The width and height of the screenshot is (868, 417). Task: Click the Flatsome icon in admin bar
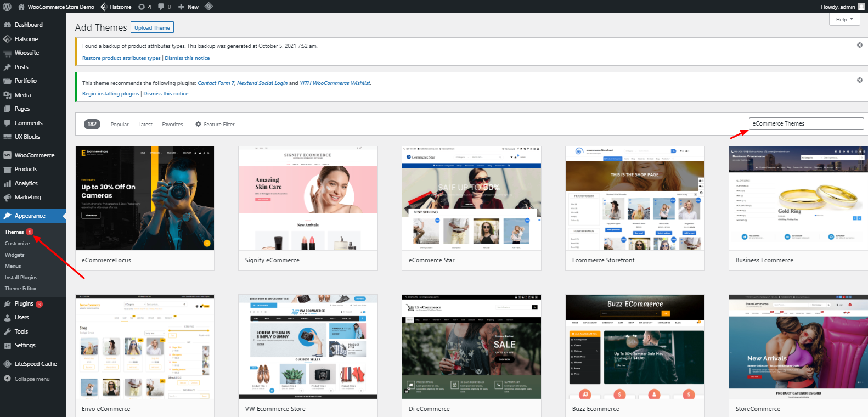(x=104, y=7)
